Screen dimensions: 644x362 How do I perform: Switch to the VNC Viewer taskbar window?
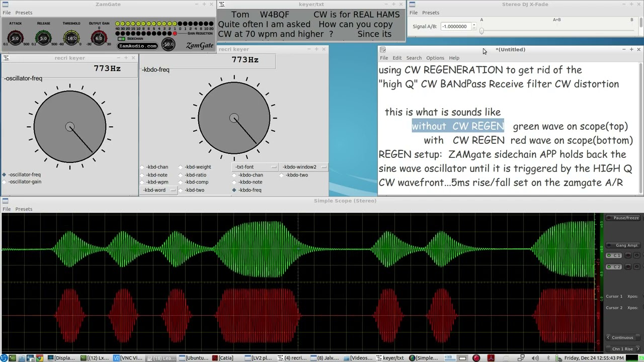[128, 358]
